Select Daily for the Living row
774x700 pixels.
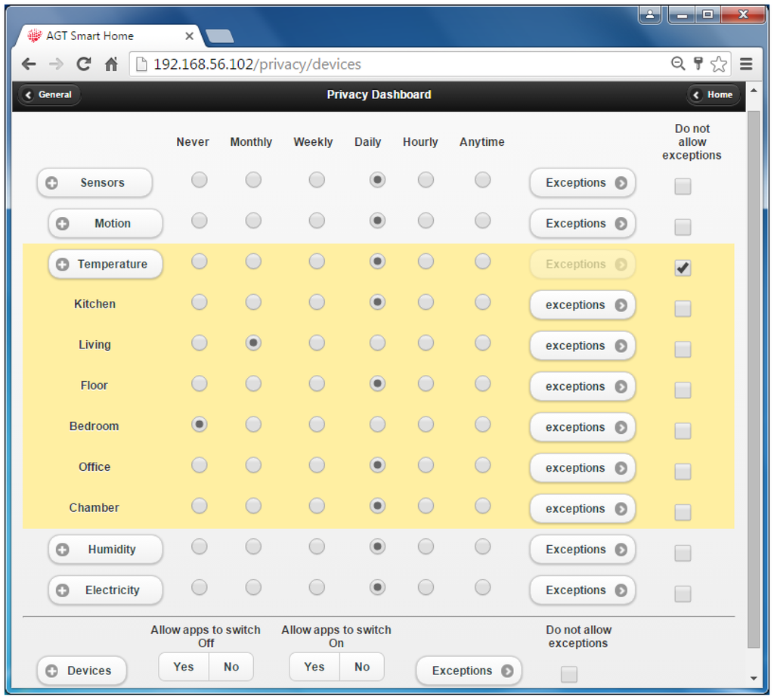click(378, 342)
